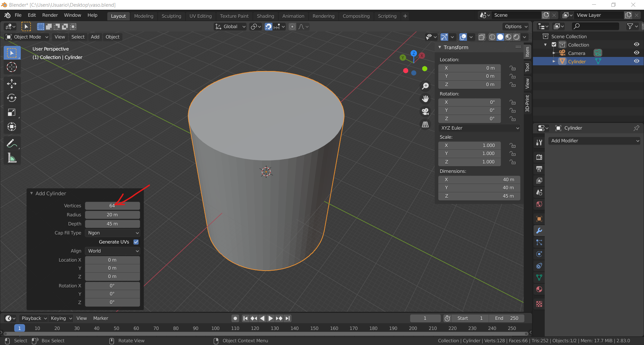
Task: Select the Scale tool
Action: click(12, 113)
